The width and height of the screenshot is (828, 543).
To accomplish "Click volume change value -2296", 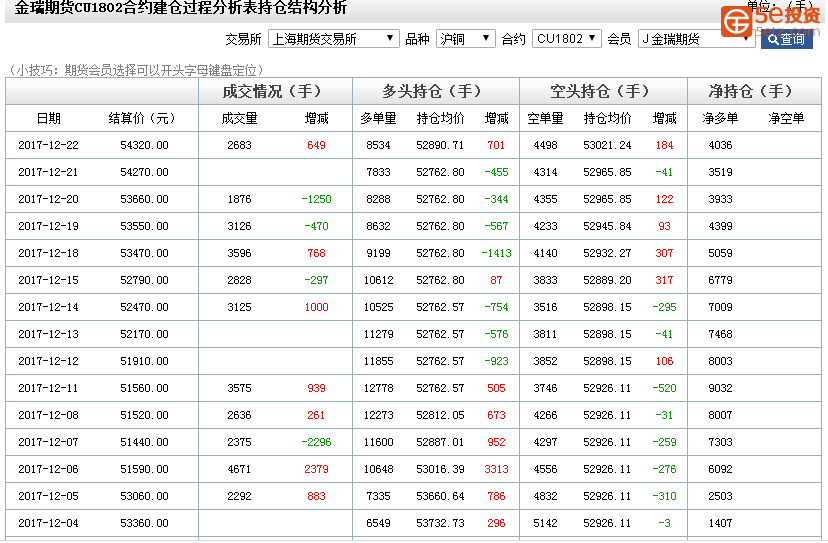I will pyautogui.click(x=316, y=442).
